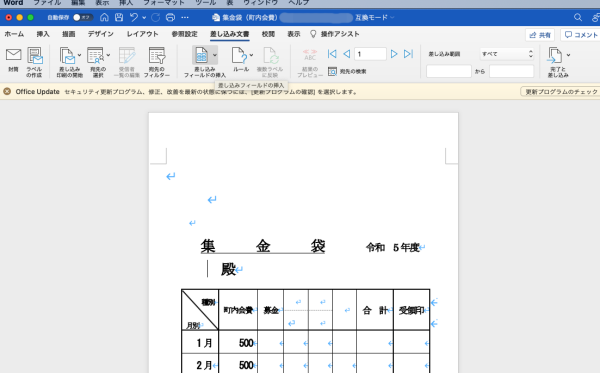Switch to the Home (ホーム) tab
The image size is (600, 373).
pos(14,34)
